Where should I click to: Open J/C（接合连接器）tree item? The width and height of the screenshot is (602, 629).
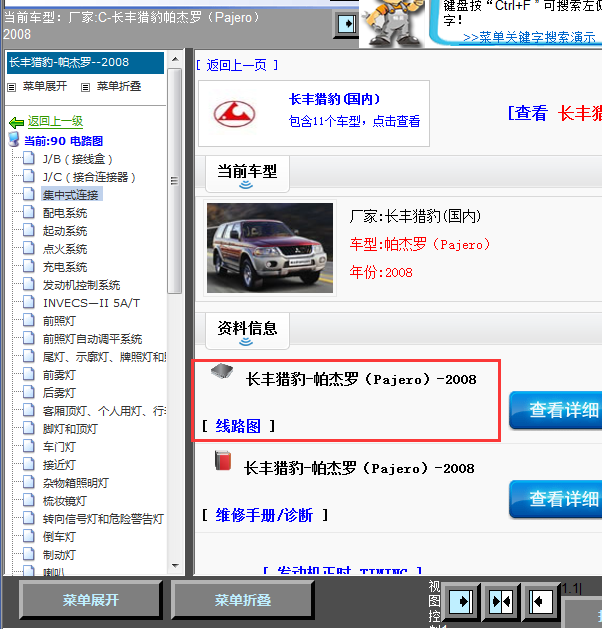tap(89, 177)
